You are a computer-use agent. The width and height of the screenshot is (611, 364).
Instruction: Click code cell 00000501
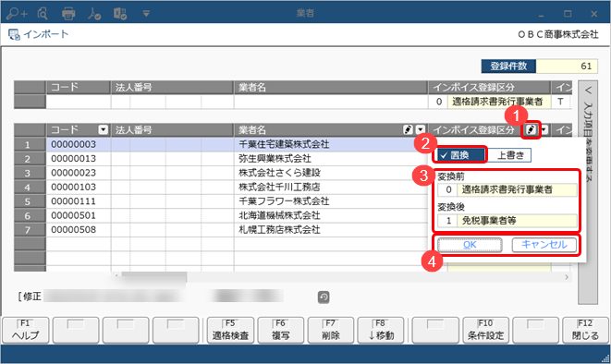pyautogui.click(x=79, y=215)
